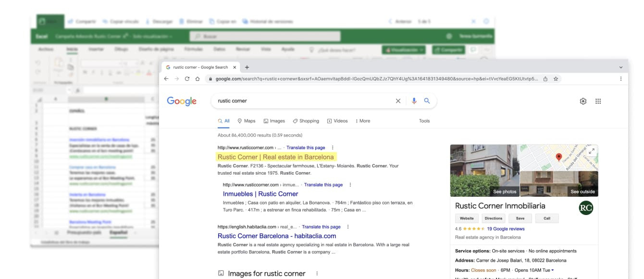The height and width of the screenshot is (279, 644).
Task: Click the Chrome home icon
Action: click(x=197, y=79)
